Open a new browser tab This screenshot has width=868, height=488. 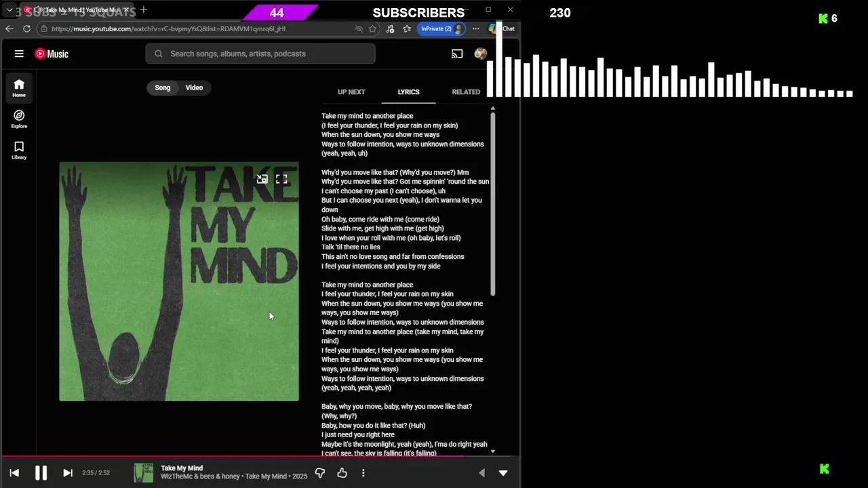point(143,9)
